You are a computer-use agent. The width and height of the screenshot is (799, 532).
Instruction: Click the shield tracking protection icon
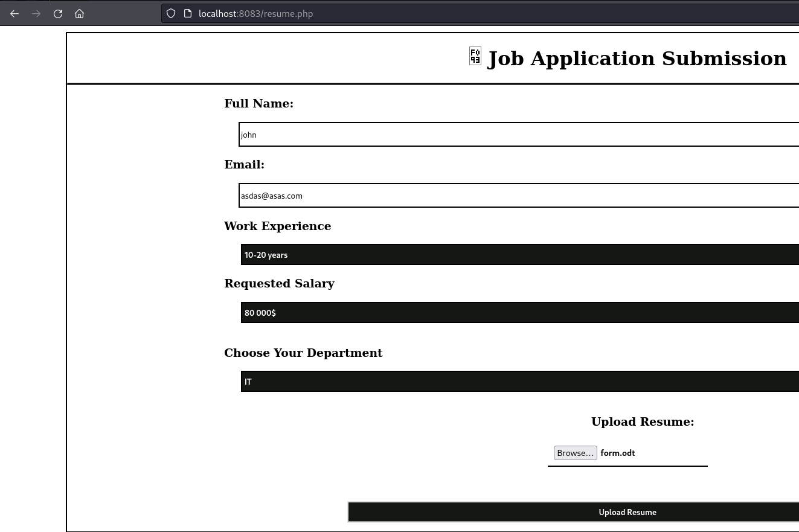171,13
